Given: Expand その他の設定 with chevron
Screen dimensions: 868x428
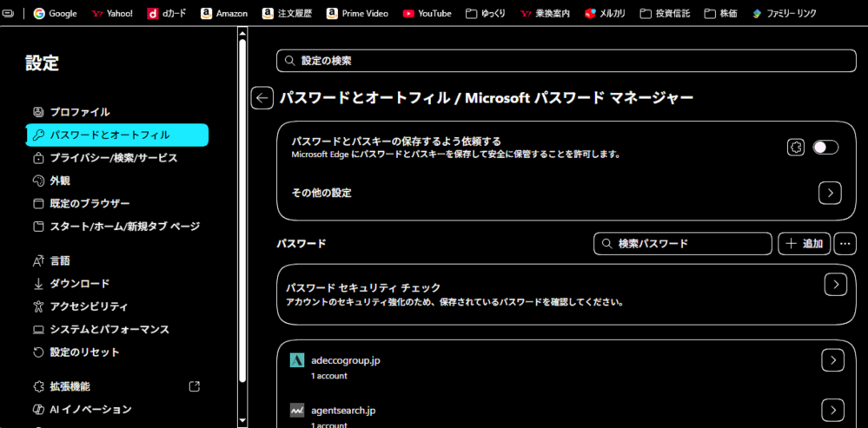Looking at the screenshot, I should (x=830, y=193).
